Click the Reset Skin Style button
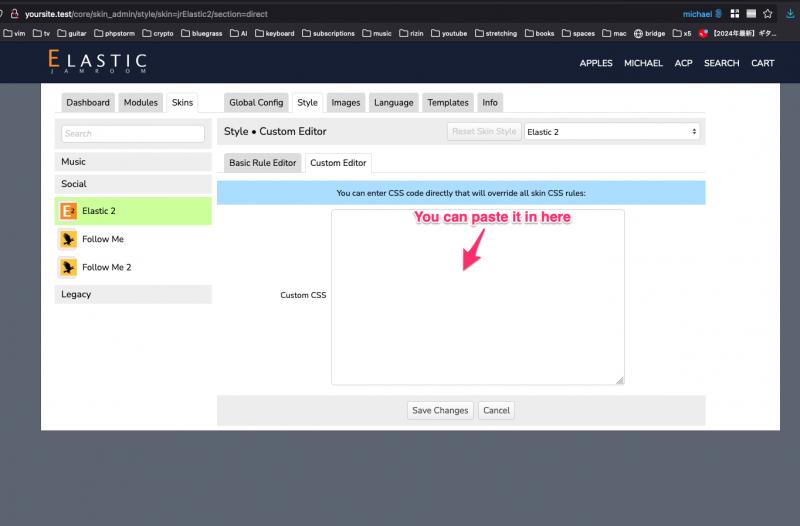The height and width of the screenshot is (526, 800). pos(484,132)
